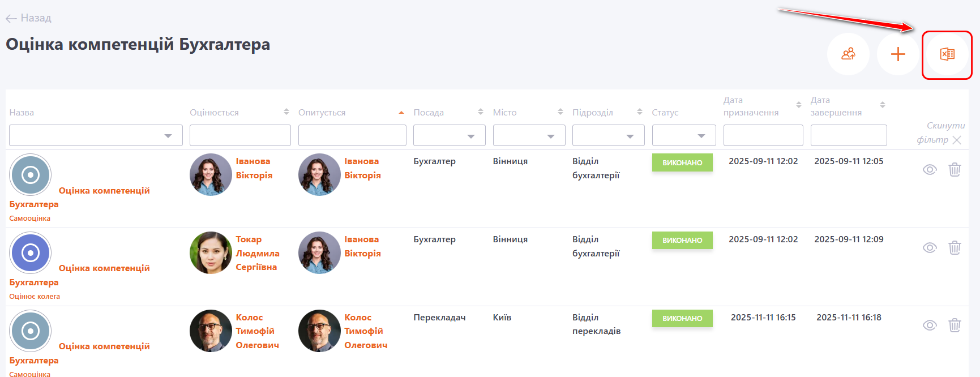Screen dimensions: 980x377
Task: Click trash icon in Колос Тимофій row
Action: [955, 325]
